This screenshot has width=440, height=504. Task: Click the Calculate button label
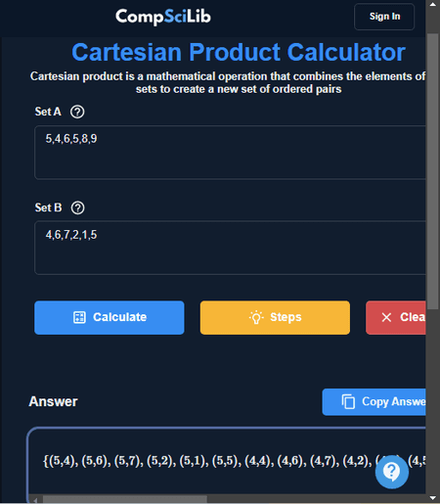(x=119, y=317)
